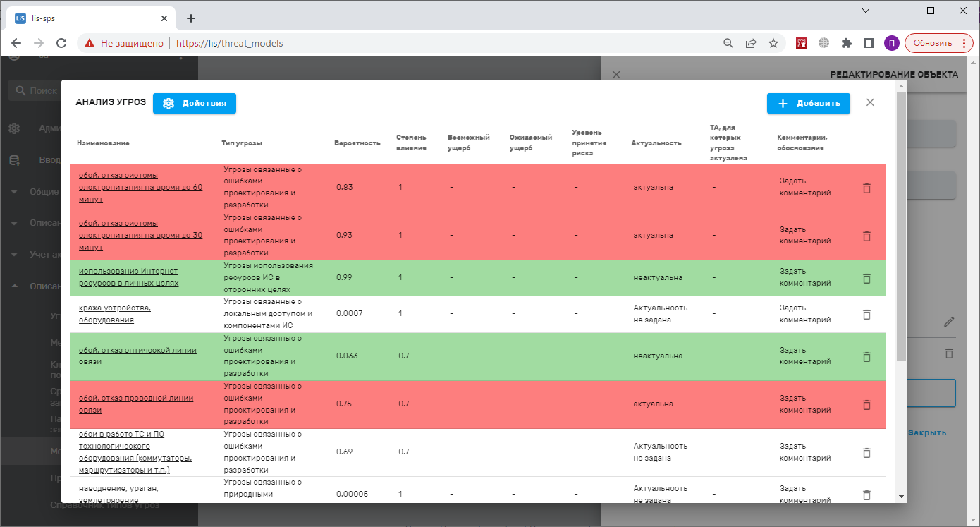Viewport: 980px width, 527px height.
Task: Click the sidebar database input icon
Action: coord(14,161)
